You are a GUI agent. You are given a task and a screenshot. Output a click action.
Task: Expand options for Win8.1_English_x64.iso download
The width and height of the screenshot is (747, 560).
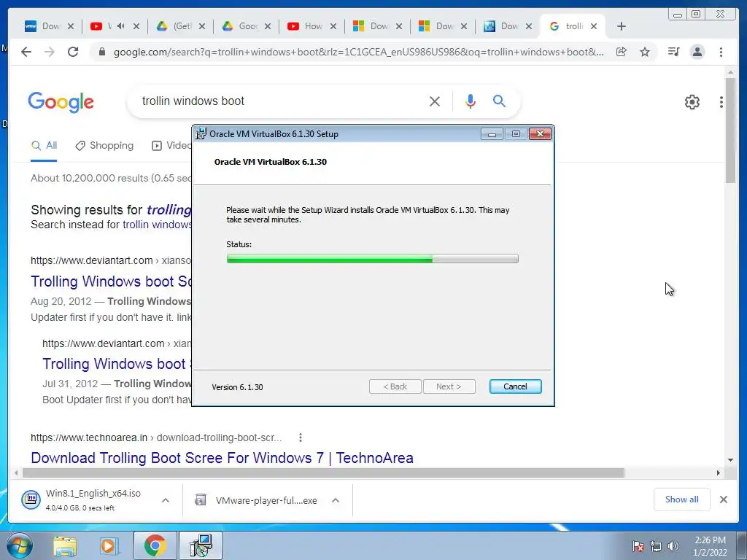pyautogui.click(x=166, y=500)
